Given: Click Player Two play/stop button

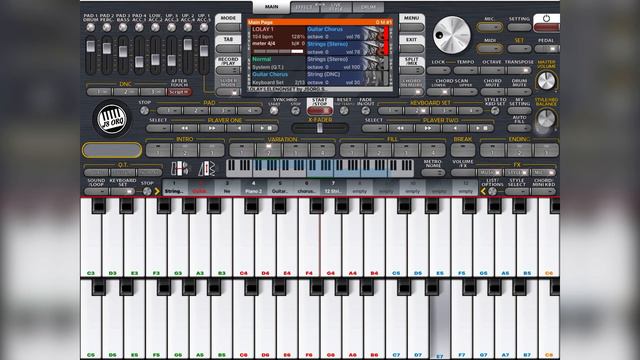Looking at the screenshot, I should [481, 128].
